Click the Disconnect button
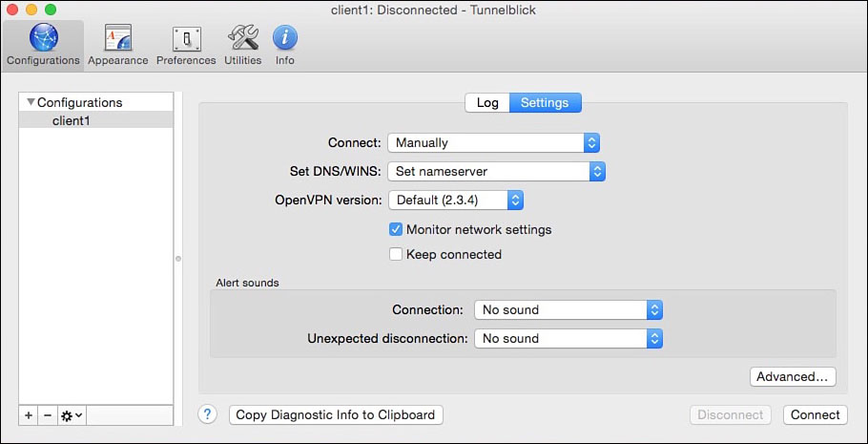Image resolution: width=868 pixels, height=444 pixels. tap(730, 414)
